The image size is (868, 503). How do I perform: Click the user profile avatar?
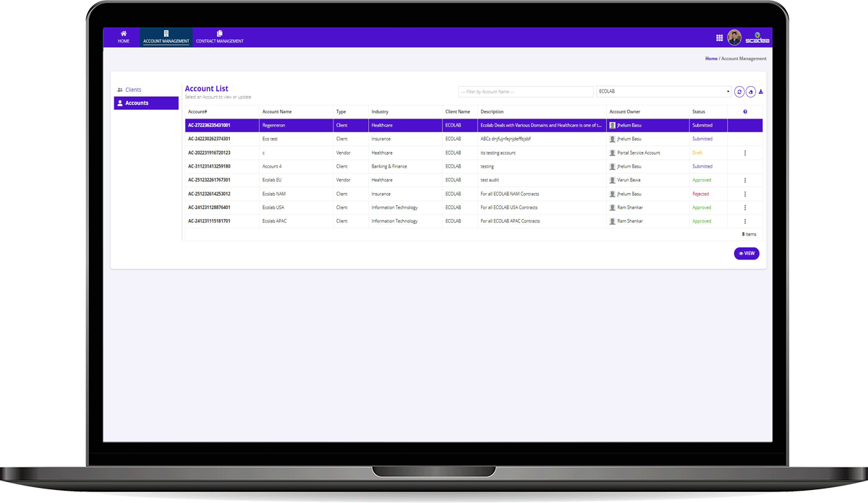[734, 38]
